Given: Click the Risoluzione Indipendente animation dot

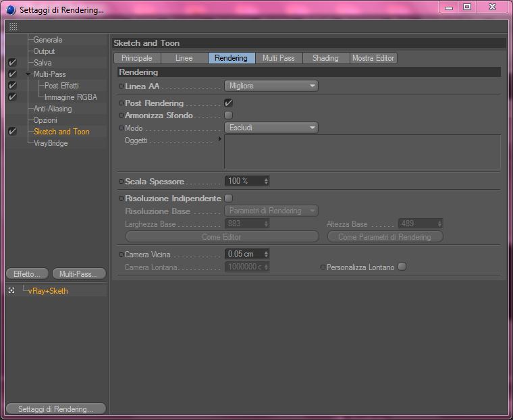Looking at the screenshot, I should 121,198.
